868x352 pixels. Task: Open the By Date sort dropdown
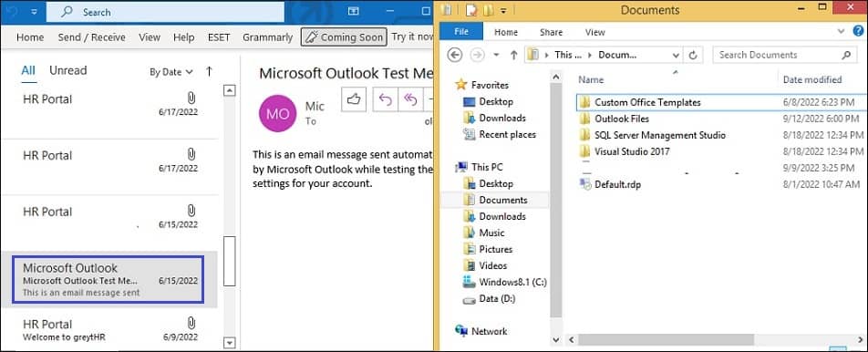point(171,72)
